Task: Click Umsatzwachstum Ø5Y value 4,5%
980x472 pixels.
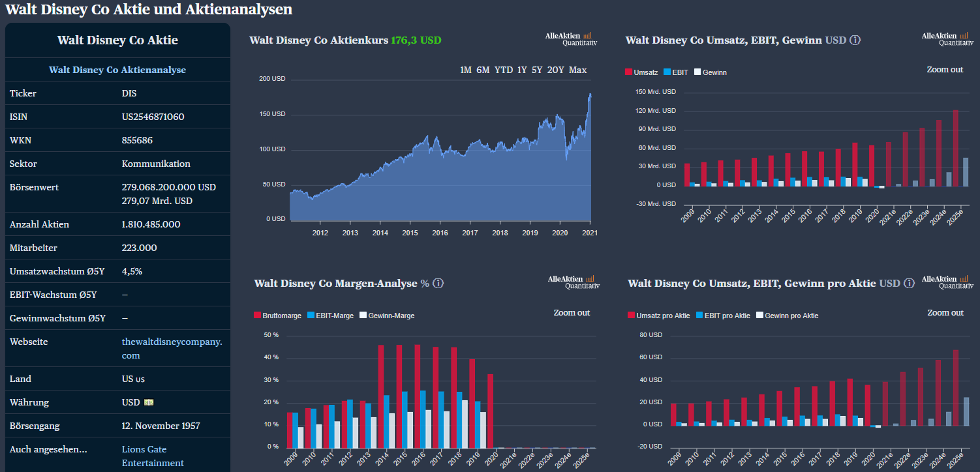Action: point(132,271)
